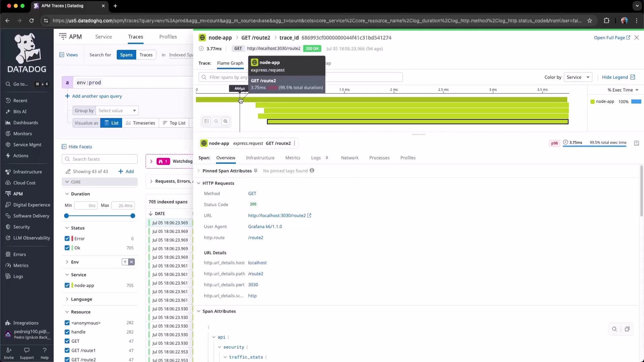Screen dimensions: 644x362
Task: Open the span Infrastructure tab
Action: pos(260,158)
